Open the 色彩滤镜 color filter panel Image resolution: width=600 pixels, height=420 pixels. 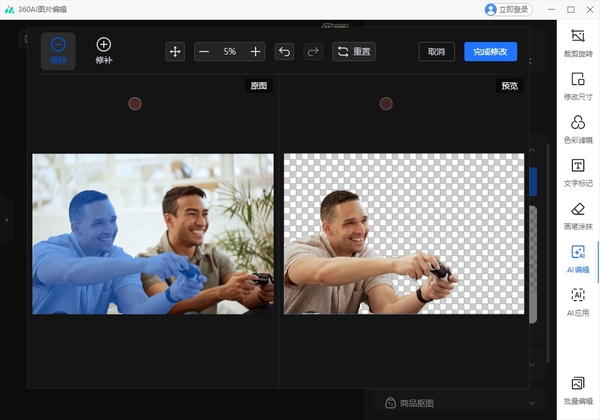click(x=577, y=128)
